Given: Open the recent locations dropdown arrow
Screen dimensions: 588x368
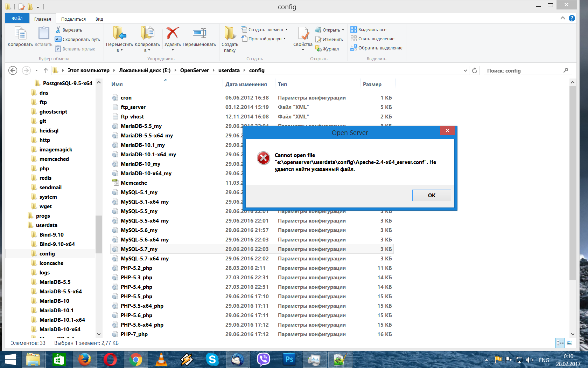Looking at the screenshot, I should [x=36, y=70].
